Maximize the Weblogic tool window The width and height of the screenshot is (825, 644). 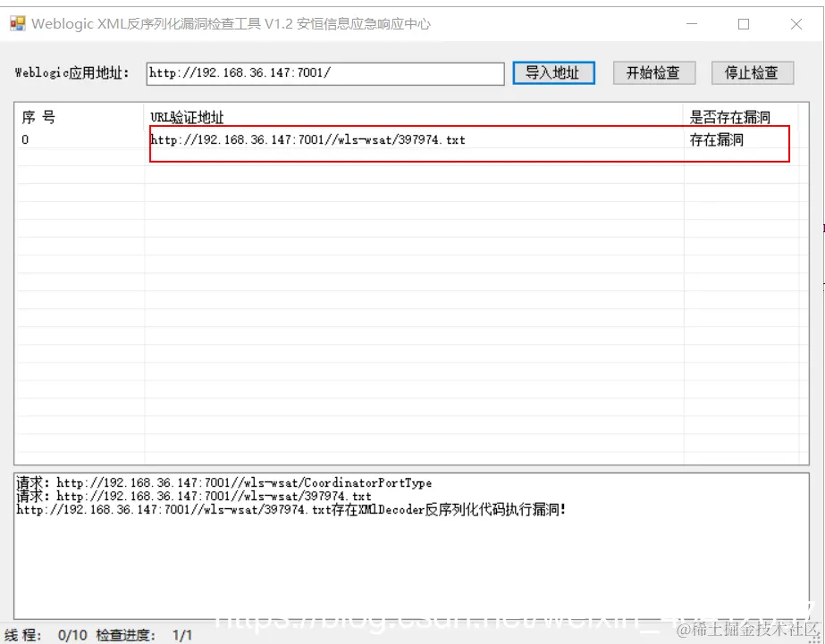pos(744,23)
